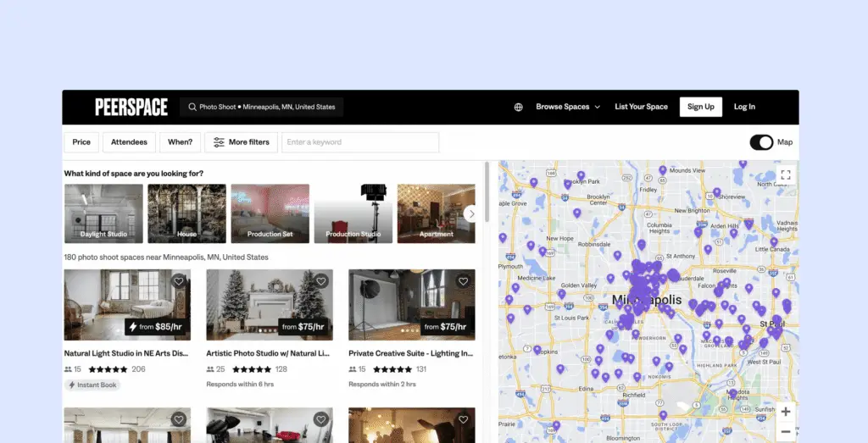868x443 pixels.
Task: Click "Responds within 6 hrs" text
Action: coord(240,384)
